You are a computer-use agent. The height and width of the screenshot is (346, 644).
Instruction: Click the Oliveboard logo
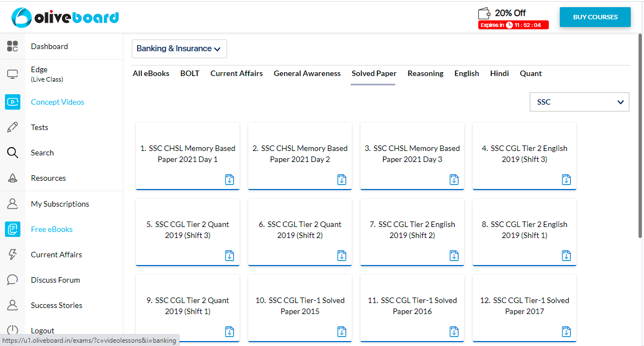tap(66, 17)
